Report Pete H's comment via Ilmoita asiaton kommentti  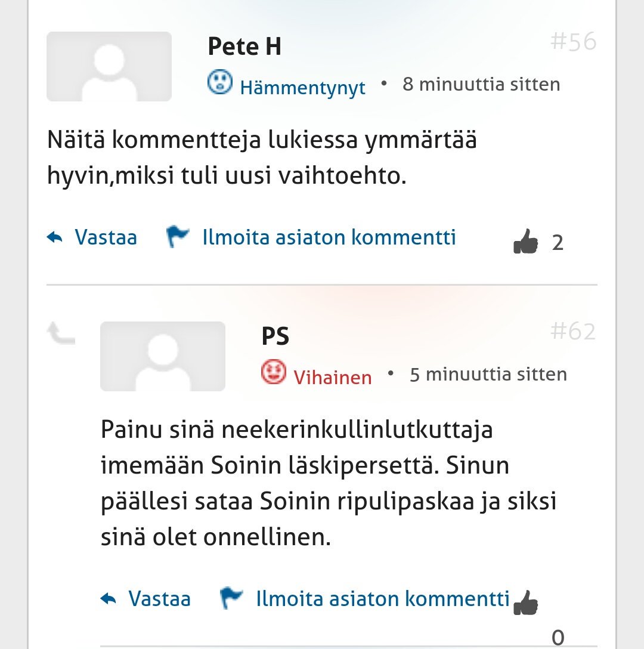(x=329, y=237)
